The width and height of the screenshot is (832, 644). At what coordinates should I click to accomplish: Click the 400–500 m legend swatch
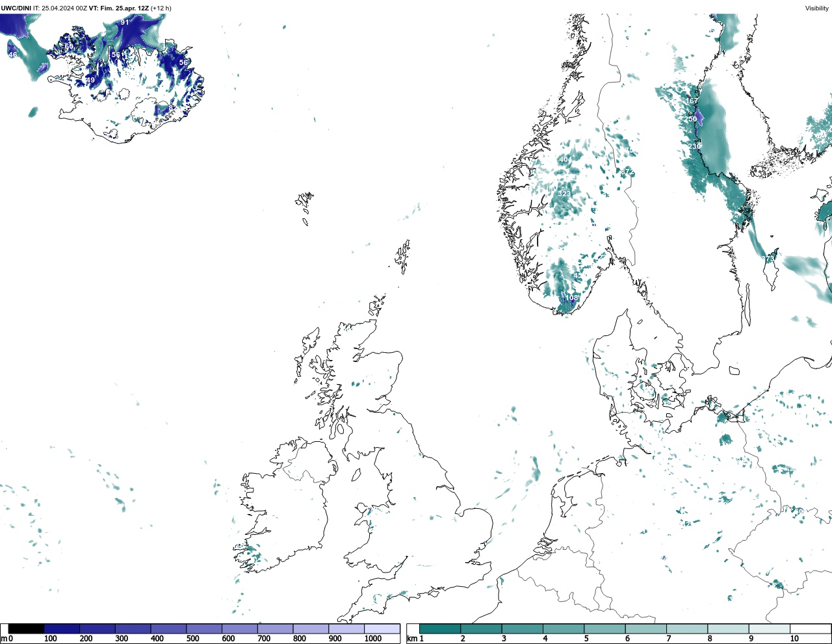coord(168,628)
